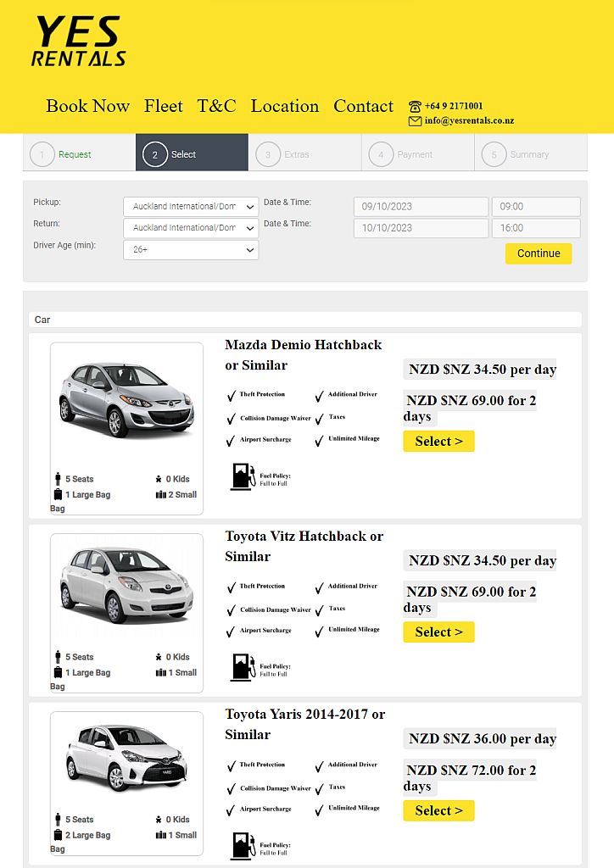Click the step 2 Select tab

(x=192, y=153)
